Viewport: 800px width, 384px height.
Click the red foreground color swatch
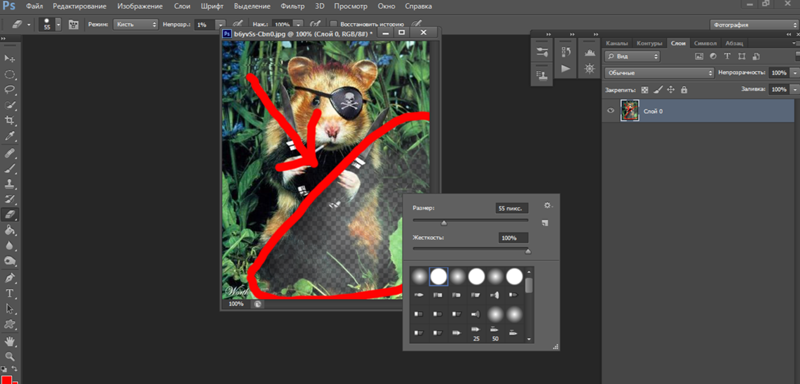(8, 379)
